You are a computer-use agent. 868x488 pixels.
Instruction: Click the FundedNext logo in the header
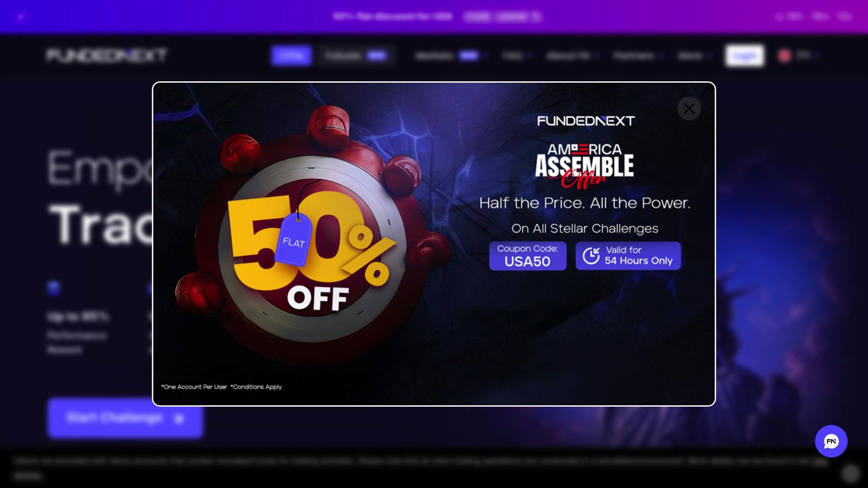click(x=107, y=55)
